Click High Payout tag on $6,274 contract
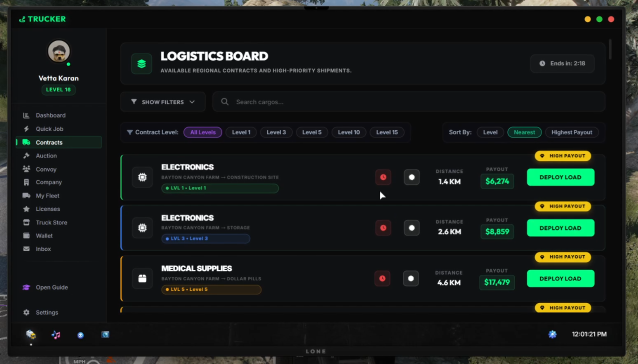This screenshot has width=638, height=364. (x=563, y=156)
